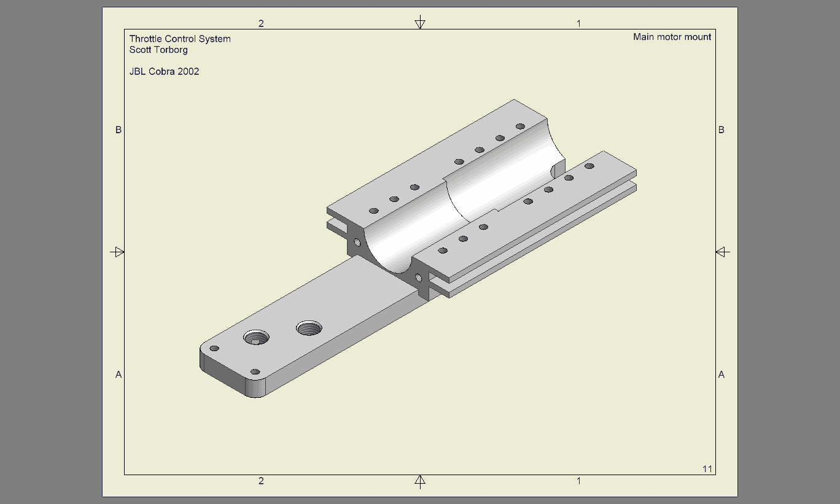Screen dimensions: 840x504
Task: Click the bottom border centering arrow mark
Action: [x=420, y=481]
